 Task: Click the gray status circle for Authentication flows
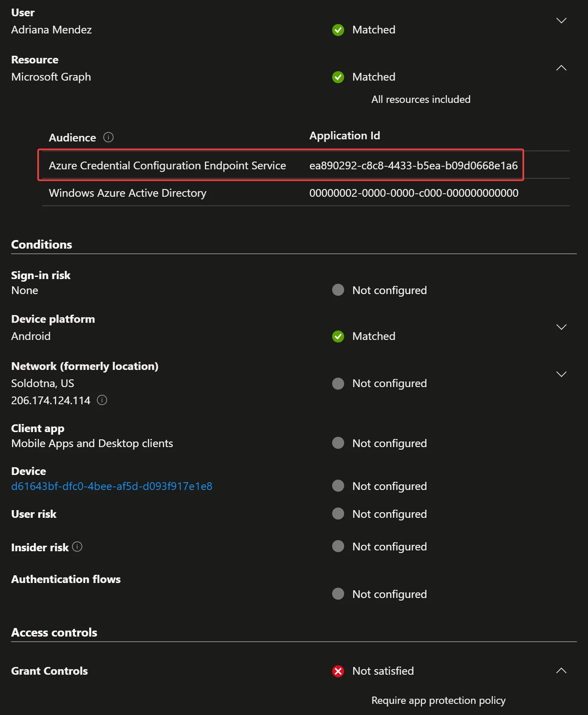pyautogui.click(x=338, y=594)
